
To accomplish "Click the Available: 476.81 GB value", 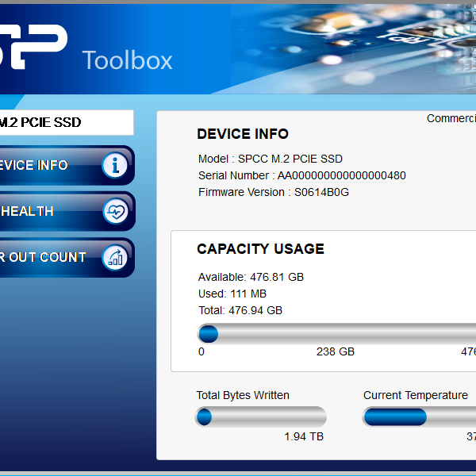I will tap(251, 277).
